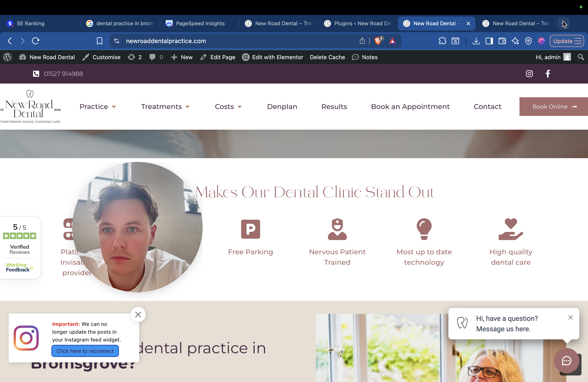This screenshot has height=382, width=588.
Task: Expand the Treatments dropdown menu
Action: point(165,107)
